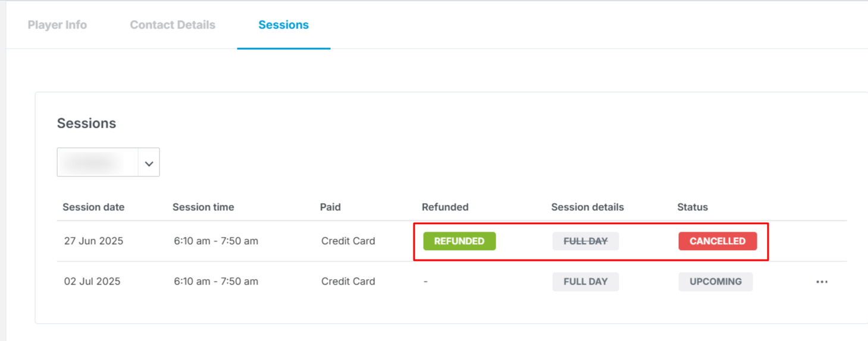Click the green REFUNDED badge

click(459, 241)
